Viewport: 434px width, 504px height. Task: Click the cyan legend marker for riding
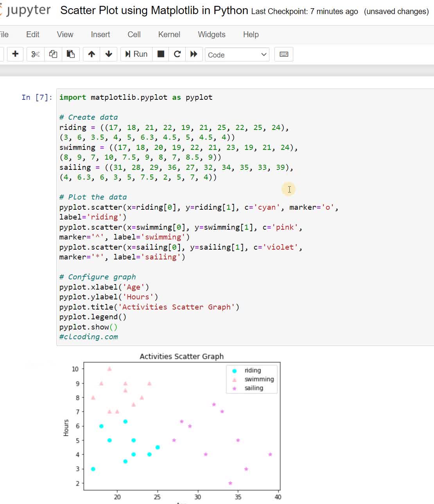(x=235, y=371)
